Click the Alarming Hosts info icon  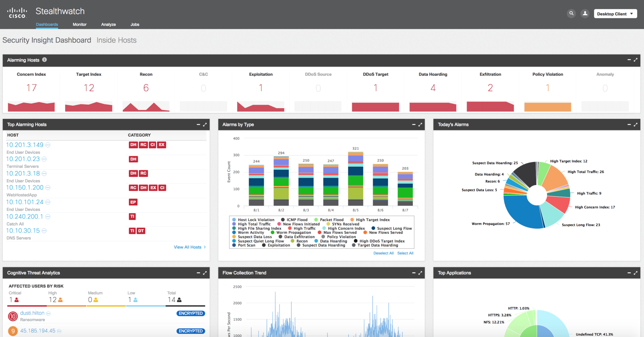pos(44,60)
